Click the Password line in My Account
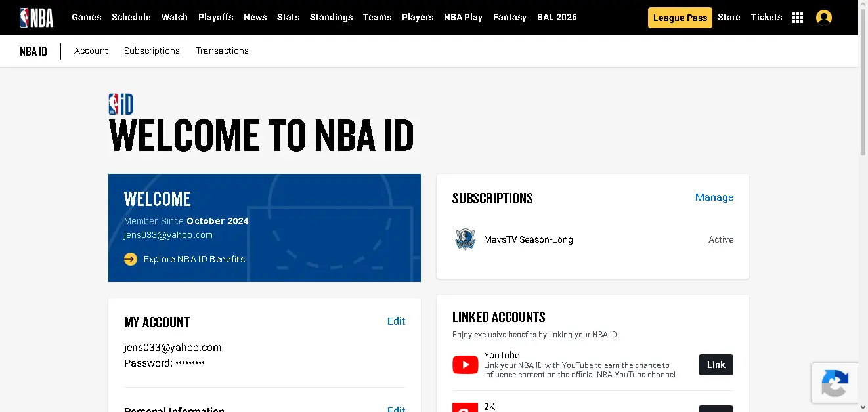Screen dimensions: 868x412 tap(164, 363)
